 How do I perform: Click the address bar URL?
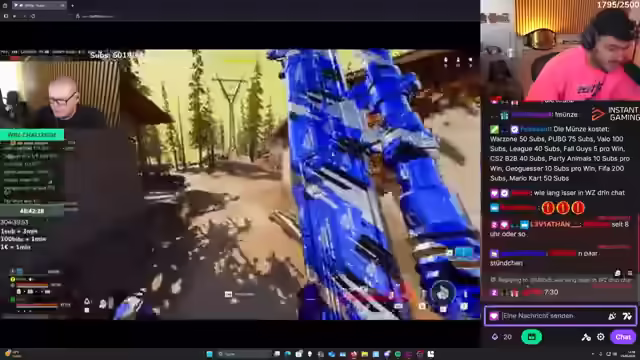coord(98,16)
